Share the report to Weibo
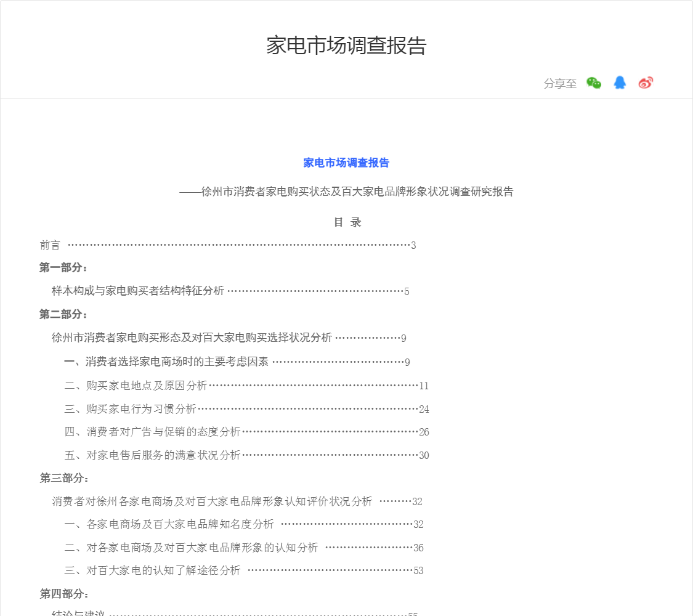693x616 pixels. (646, 83)
